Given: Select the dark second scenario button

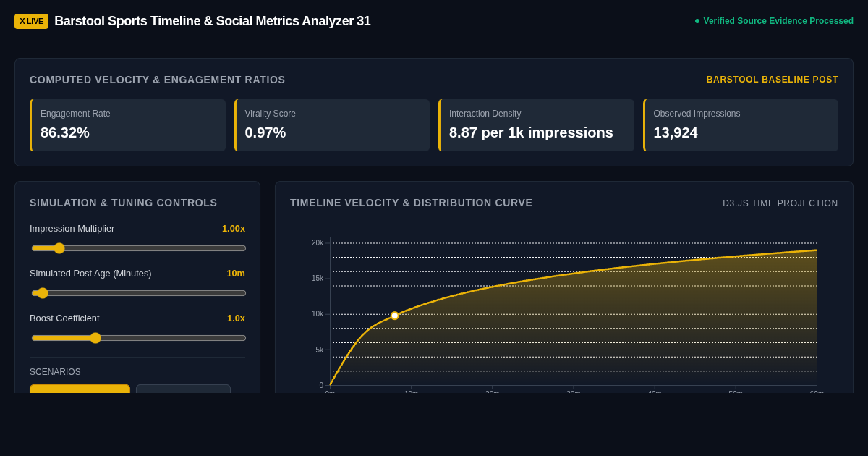Looking at the screenshot, I should pyautogui.click(x=183, y=389).
